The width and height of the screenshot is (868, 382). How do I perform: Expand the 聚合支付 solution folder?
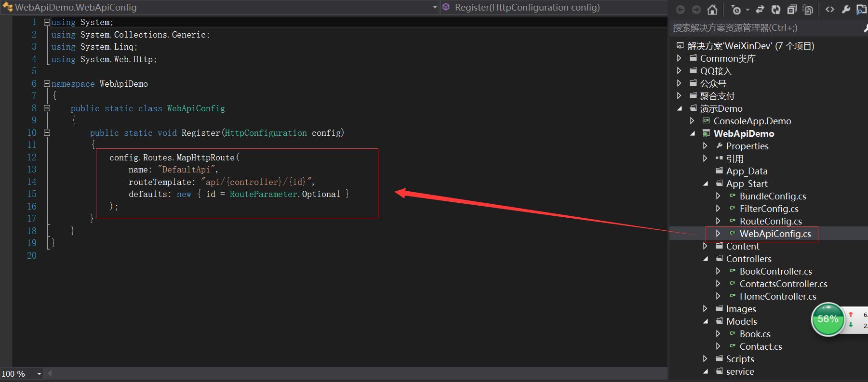coord(679,96)
